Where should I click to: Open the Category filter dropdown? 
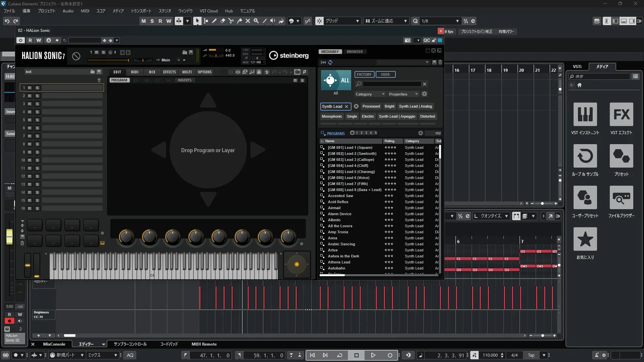pos(370,94)
